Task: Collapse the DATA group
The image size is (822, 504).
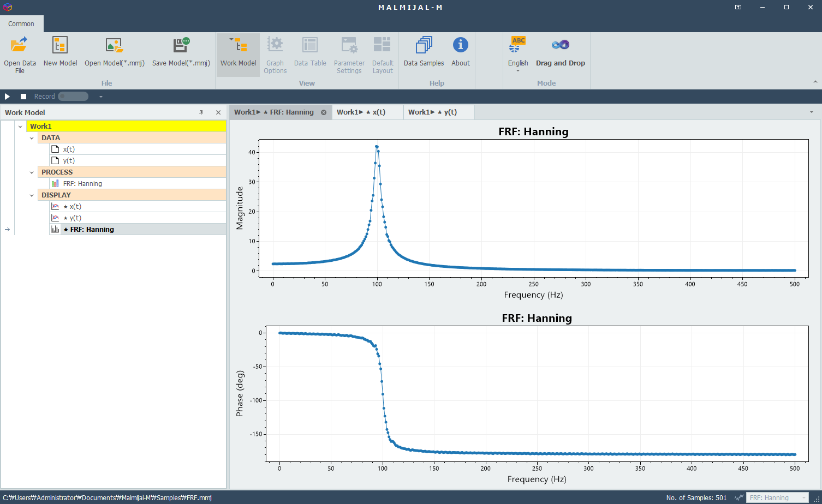Action: pyautogui.click(x=32, y=138)
